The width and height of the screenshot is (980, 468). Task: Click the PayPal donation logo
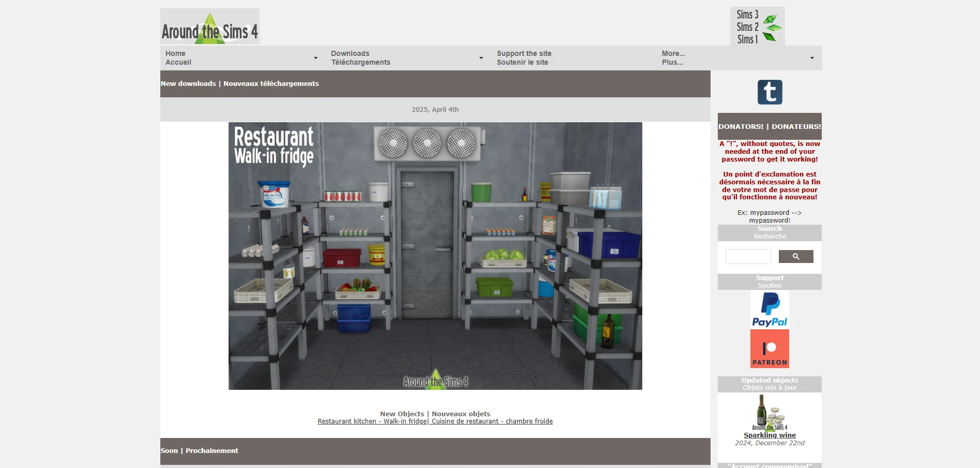770,309
